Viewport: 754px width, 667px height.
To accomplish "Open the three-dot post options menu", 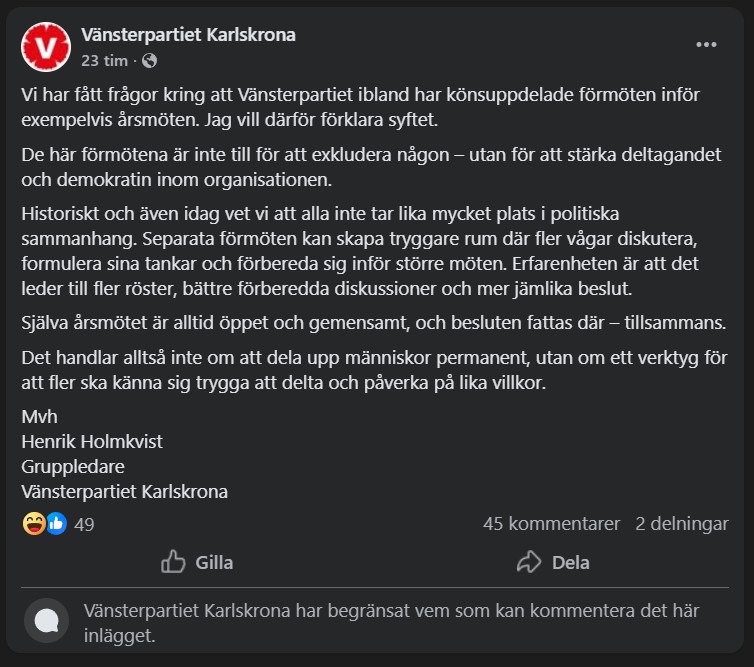I will [706, 46].
